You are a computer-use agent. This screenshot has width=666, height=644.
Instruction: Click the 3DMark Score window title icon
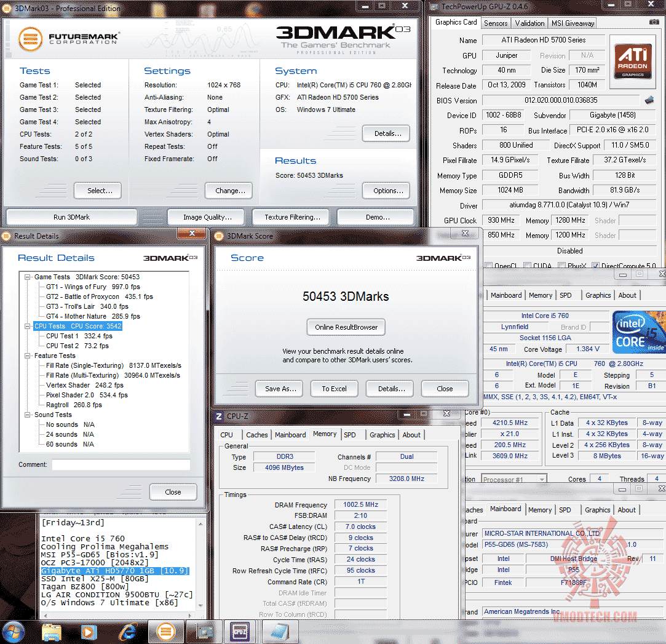pyautogui.click(x=219, y=236)
